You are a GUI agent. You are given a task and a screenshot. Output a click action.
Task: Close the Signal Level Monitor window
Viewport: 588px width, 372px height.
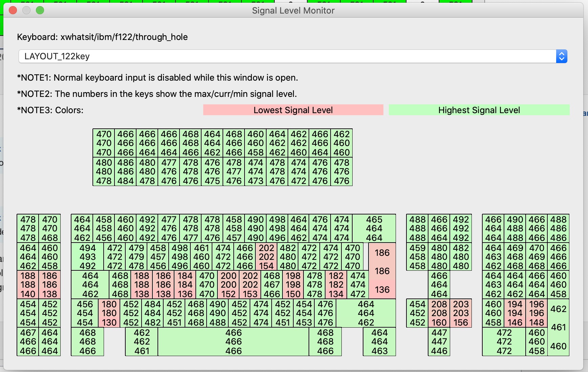pyautogui.click(x=13, y=11)
